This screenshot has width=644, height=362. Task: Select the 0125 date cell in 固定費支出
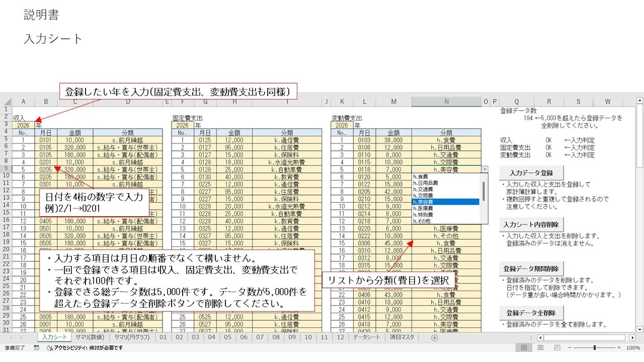pyautogui.click(x=205, y=140)
